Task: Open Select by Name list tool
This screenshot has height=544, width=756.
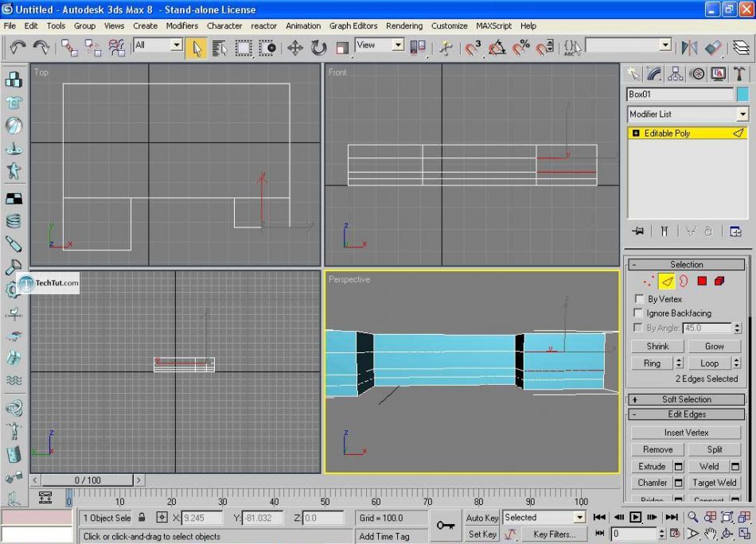Action: [x=220, y=49]
